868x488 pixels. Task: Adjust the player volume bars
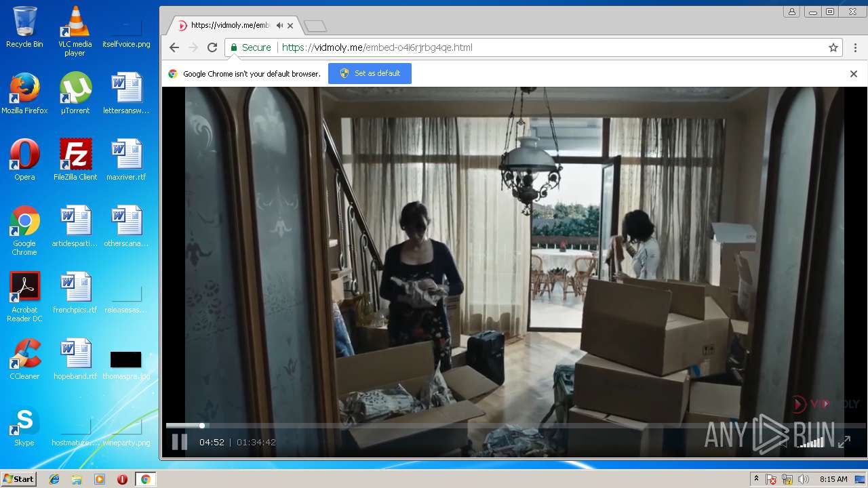coord(810,442)
